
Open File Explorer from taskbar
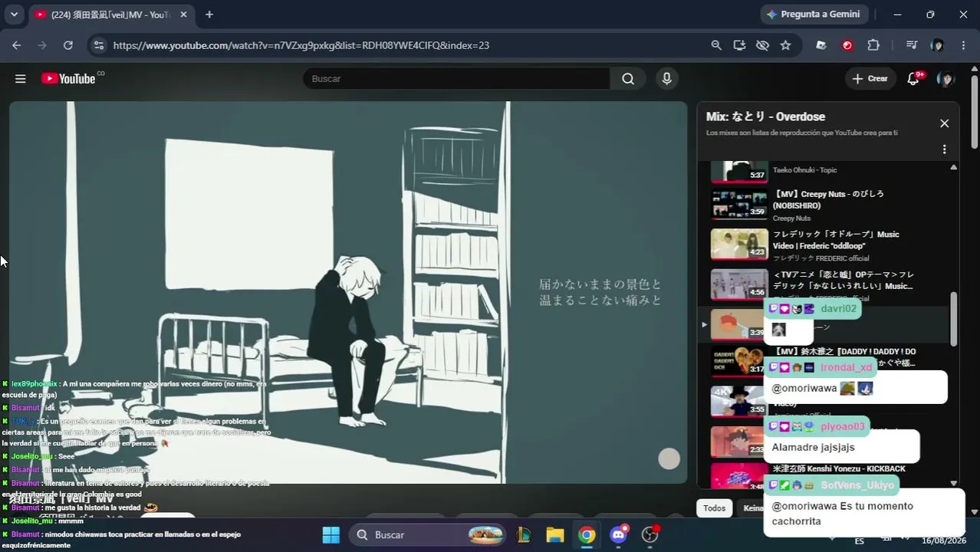click(555, 534)
